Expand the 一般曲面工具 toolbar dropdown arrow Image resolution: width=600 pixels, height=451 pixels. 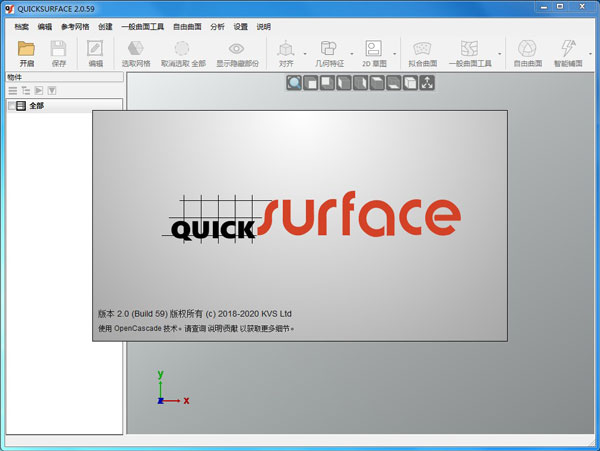[x=499, y=54]
